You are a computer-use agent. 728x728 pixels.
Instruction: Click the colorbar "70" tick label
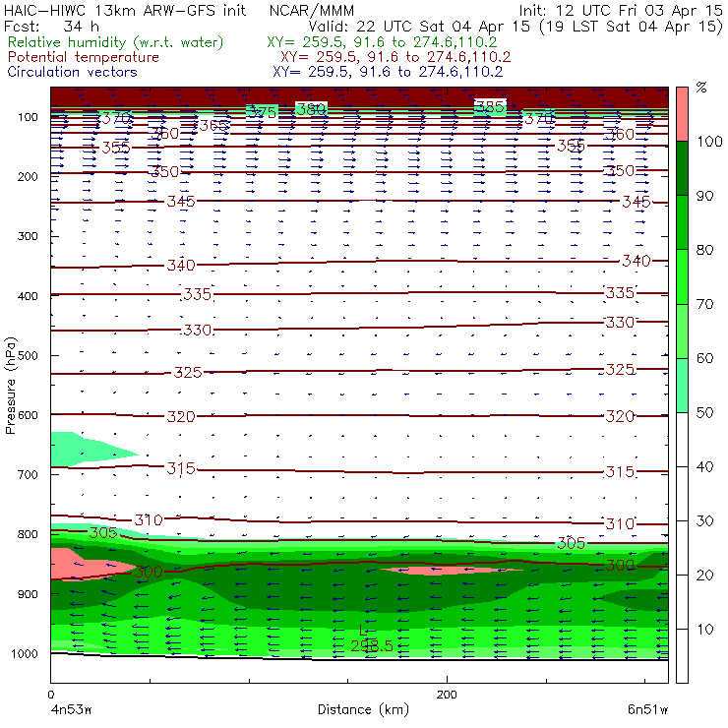pos(704,304)
